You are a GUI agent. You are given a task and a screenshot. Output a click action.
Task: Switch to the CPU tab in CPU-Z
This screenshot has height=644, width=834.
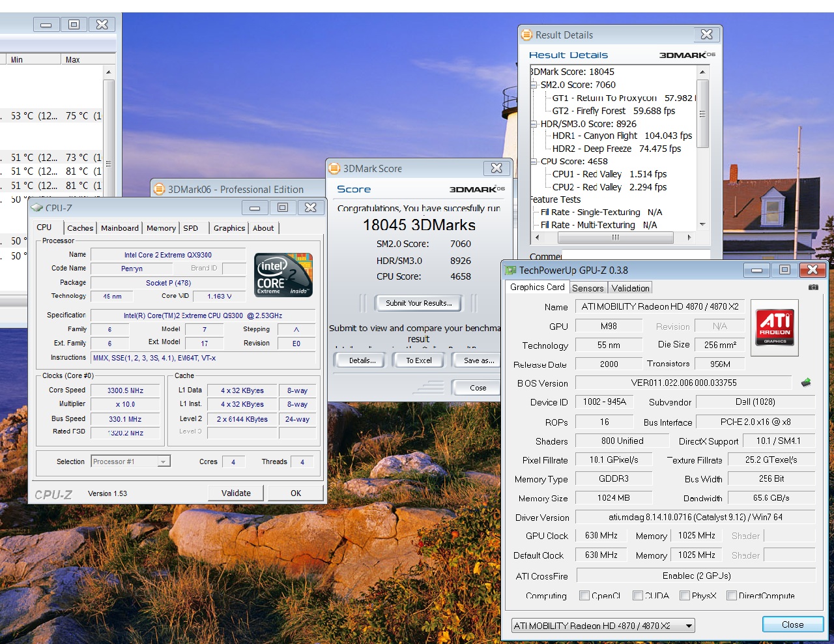click(x=44, y=227)
